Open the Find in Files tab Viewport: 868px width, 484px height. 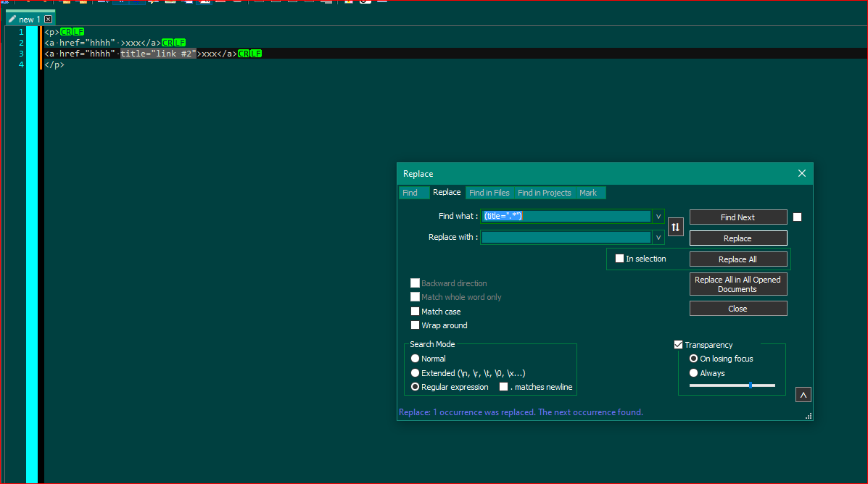tap(489, 193)
